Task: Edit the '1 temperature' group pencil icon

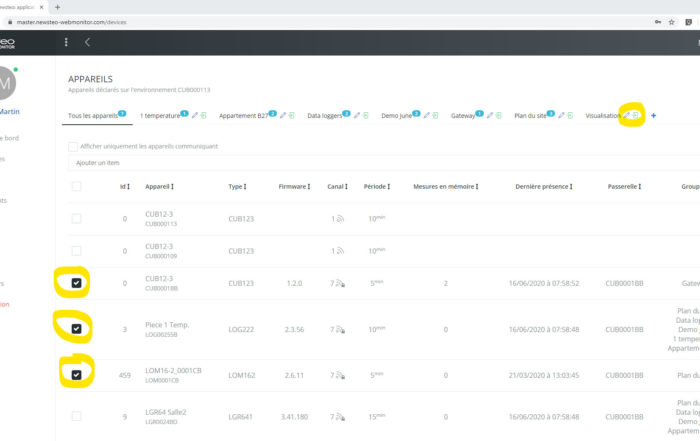Action: coord(195,115)
